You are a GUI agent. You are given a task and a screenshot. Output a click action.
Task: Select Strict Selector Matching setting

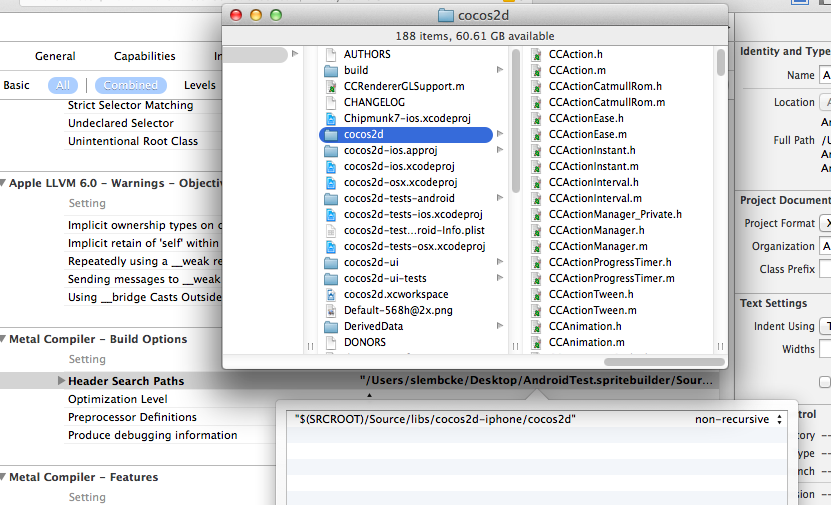[x=130, y=105]
